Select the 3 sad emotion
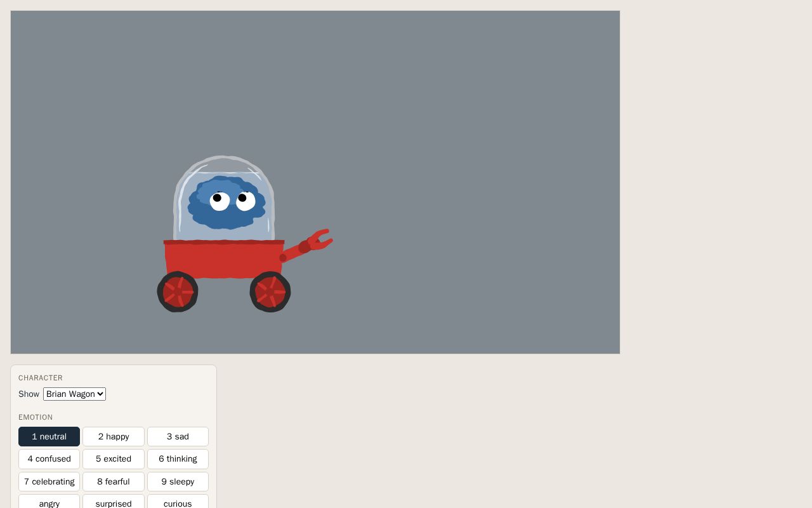Viewport: 812px width, 508px height. tap(178, 436)
